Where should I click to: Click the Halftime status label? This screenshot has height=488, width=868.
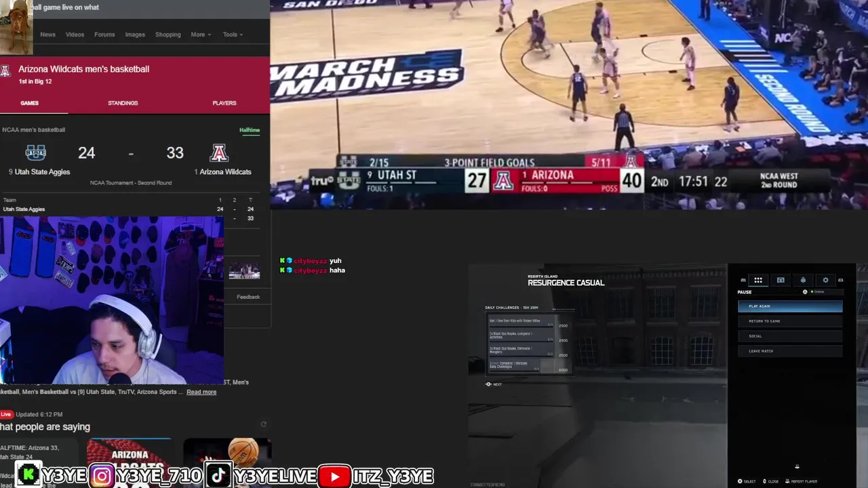pyautogui.click(x=250, y=130)
